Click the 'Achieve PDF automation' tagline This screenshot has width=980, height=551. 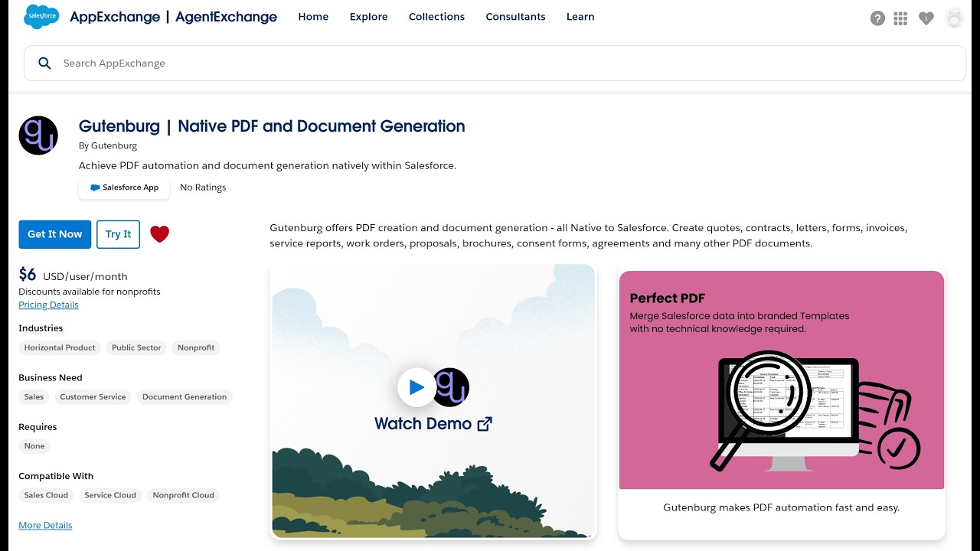coord(267,165)
